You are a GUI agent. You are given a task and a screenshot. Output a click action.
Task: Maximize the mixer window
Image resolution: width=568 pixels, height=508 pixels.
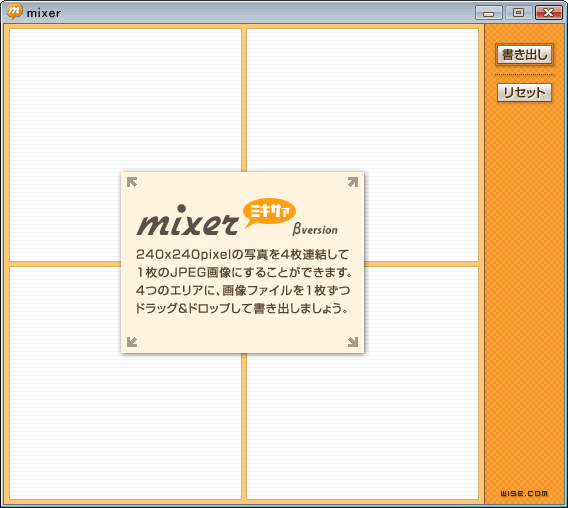(518, 13)
